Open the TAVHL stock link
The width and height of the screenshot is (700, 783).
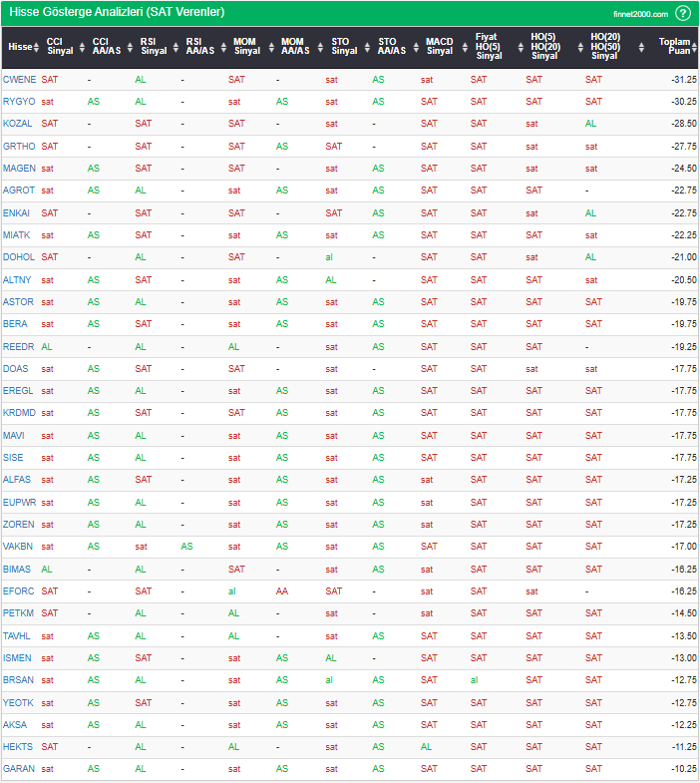pyautogui.click(x=17, y=636)
